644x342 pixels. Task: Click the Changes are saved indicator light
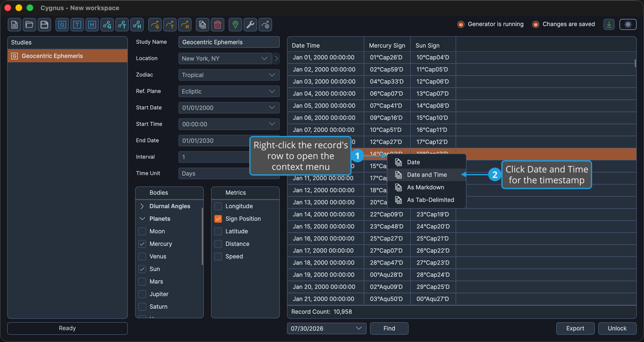[535, 24]
